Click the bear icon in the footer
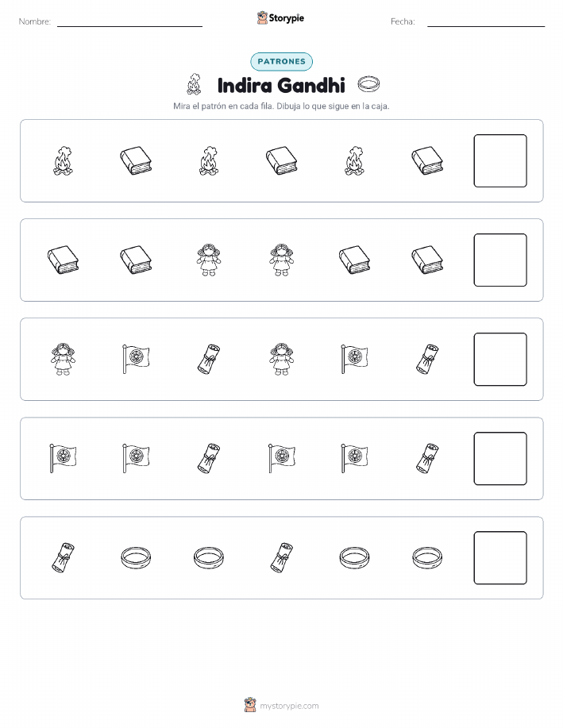Viewport: 563px width, 728px height. point(250,705)
